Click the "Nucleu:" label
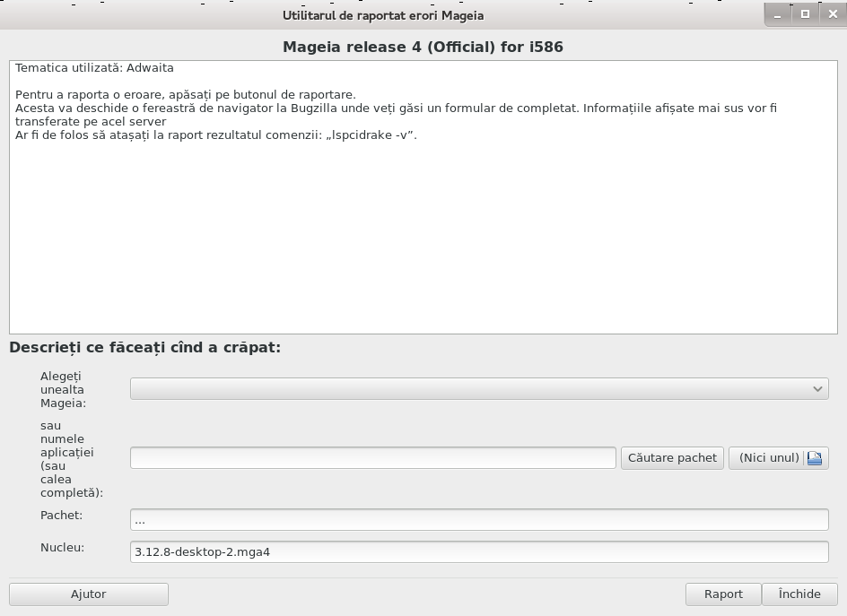Image resolution: width=847 pixels, height=616 pixels. click(x=62, y=548)
